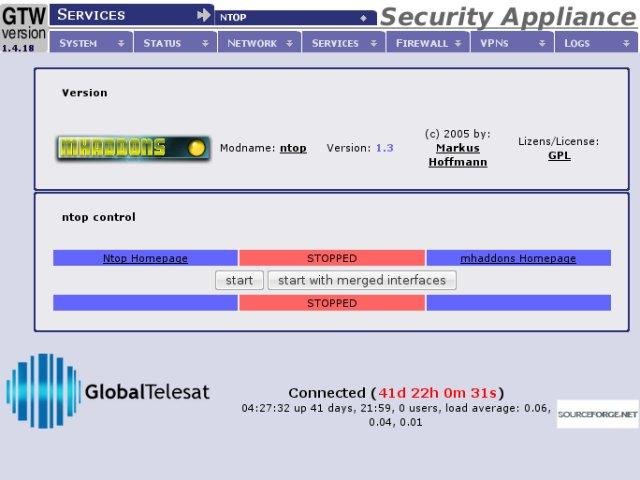Click the GTW version logo
This screenshot has height=480, width=640.
coord(24,27)
